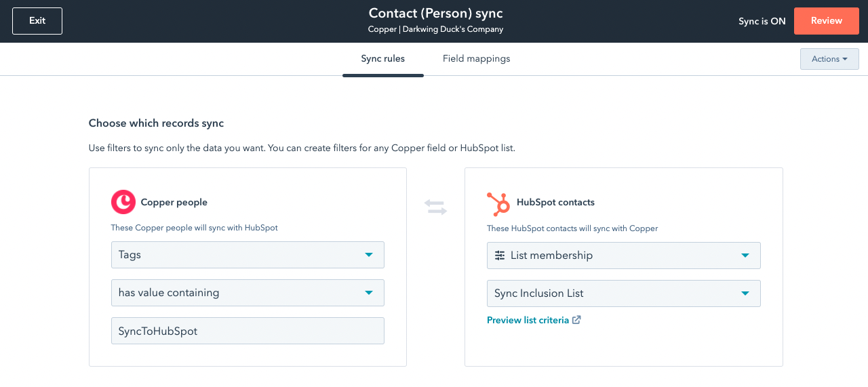Screen dimensions: 868x387
Task: Click the Copper logo icon
Action: (123, 202)
